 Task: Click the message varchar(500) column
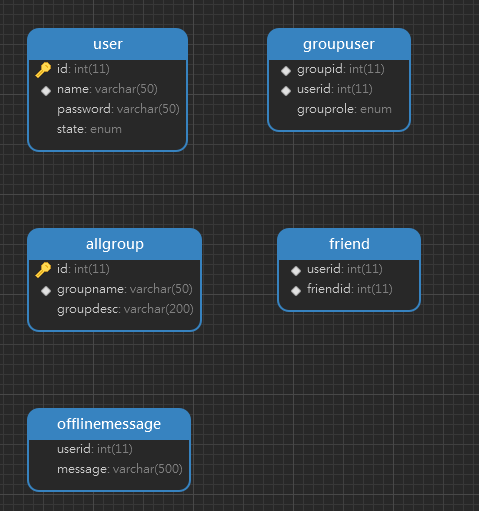coord(109,469)
